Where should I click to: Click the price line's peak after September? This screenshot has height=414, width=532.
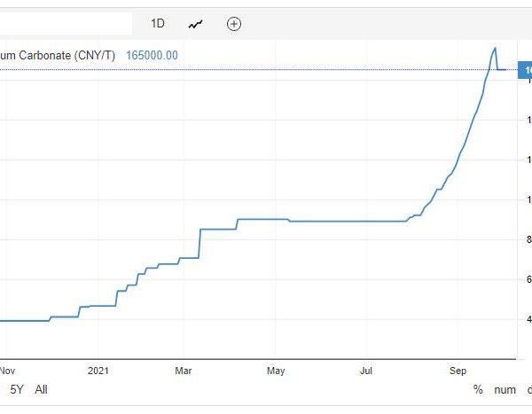tap(494, 48)
